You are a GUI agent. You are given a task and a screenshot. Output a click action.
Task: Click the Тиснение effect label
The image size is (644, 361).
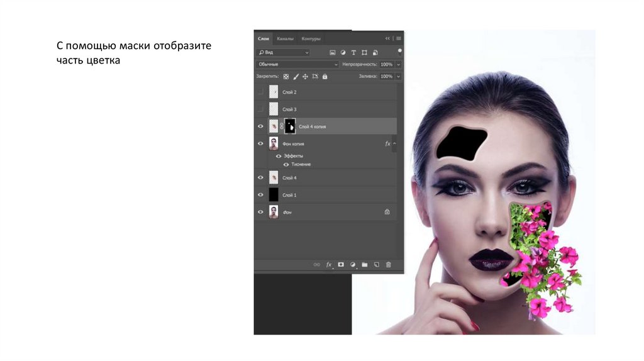click(x=301, y=164)
